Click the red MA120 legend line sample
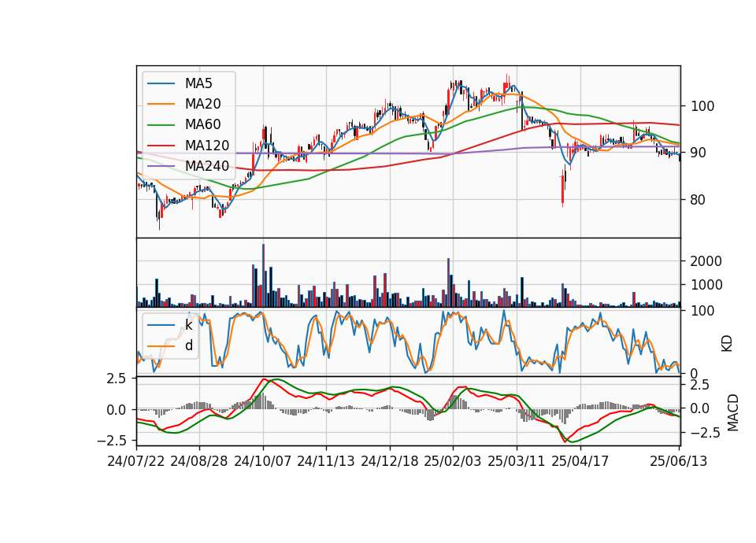This screenshot has width=756, height=543. (161, 145)
